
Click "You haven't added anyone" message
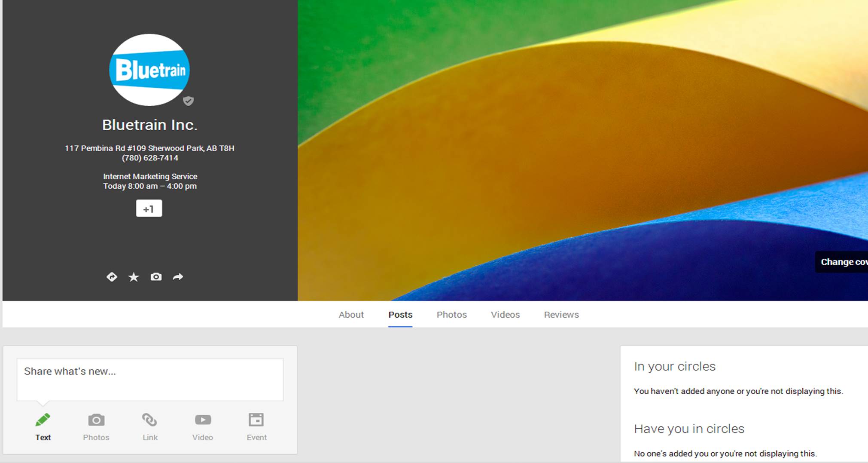(738, 391)
